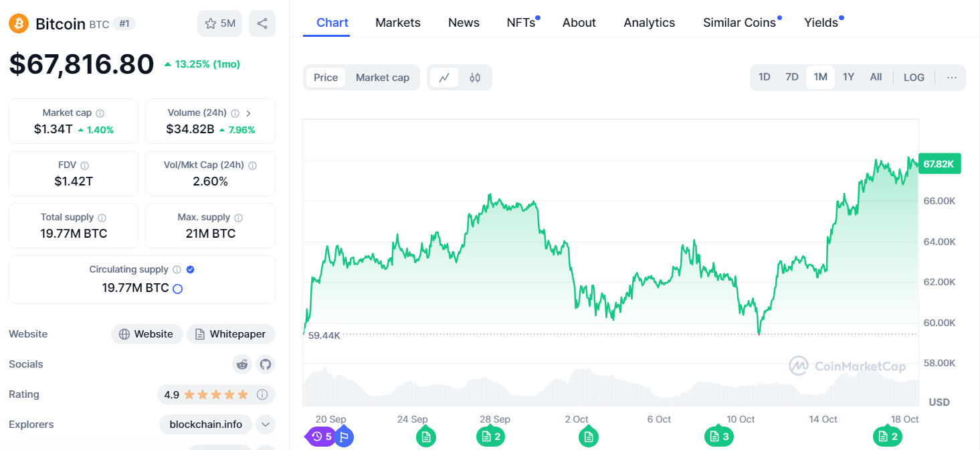Click the rating info icon
The height and width of the screenshot is (450, 980).
(x=262, y=394)
